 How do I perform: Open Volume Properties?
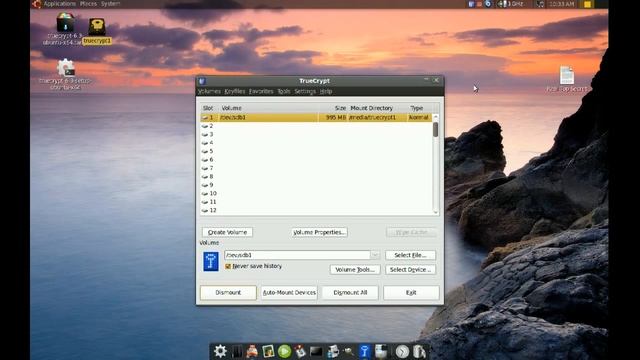319,232
